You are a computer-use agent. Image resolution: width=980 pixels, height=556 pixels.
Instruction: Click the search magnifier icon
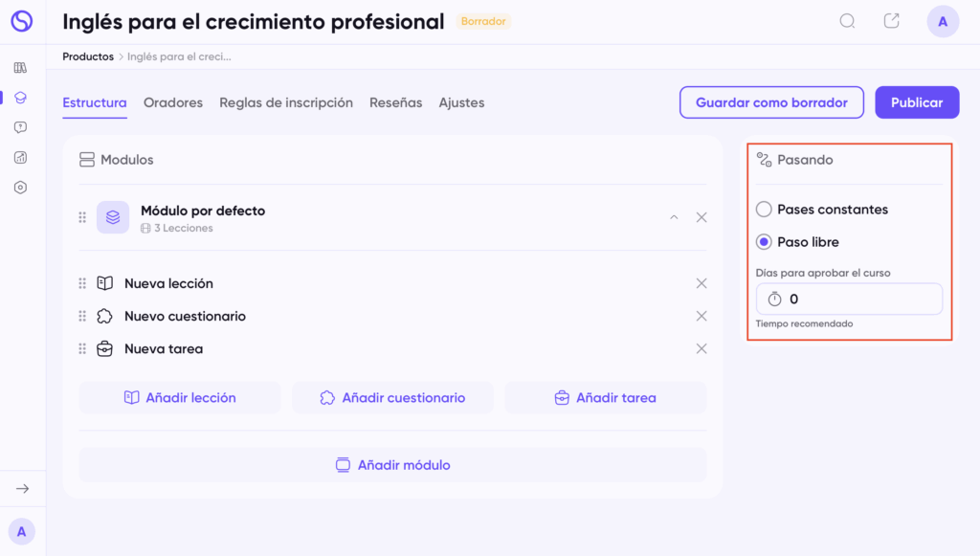coord(847,21)
